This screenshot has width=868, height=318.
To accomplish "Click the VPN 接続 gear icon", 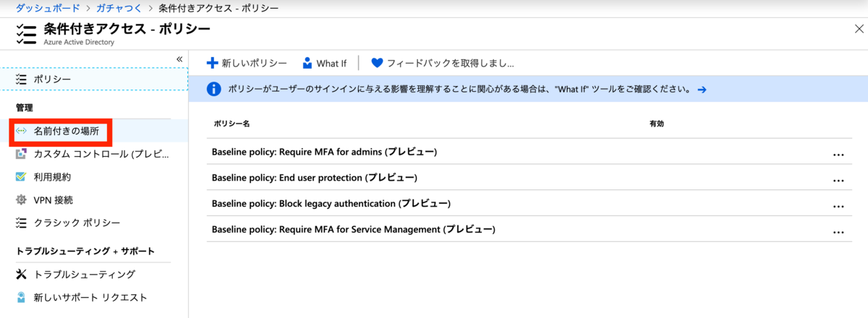I will [x=21, y=199].
